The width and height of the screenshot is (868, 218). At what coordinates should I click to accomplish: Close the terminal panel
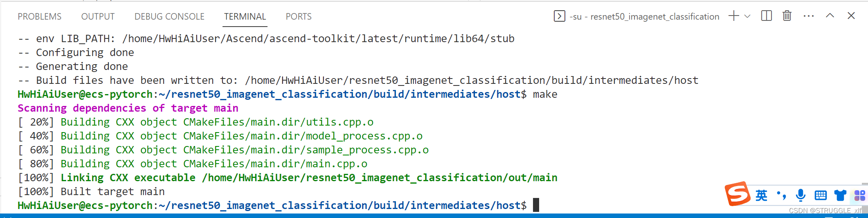(x=851, y=16)
